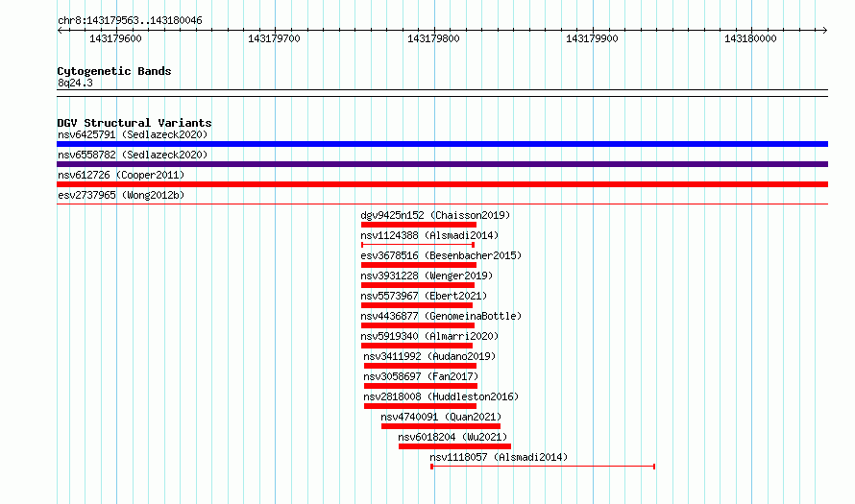Click the nsv6558782 (Sedlazeck2020) label
Screen dimensions: 855x504
tap(133, 155)
